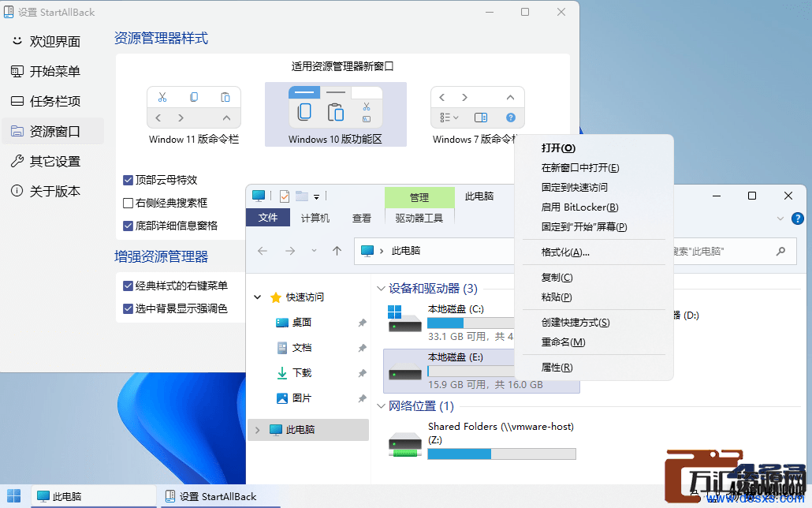Click 打开(O) in context menu
The image size is (812, 508).
point(594,148)
